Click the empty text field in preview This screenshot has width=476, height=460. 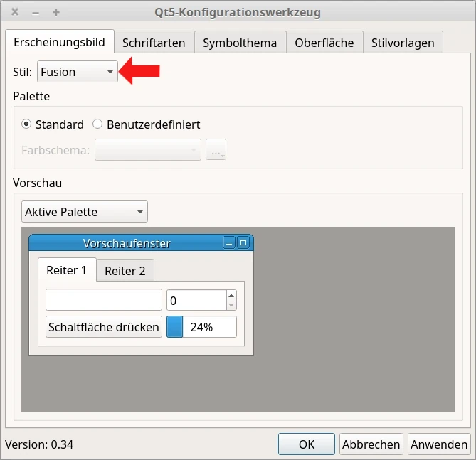pos(104,300)
